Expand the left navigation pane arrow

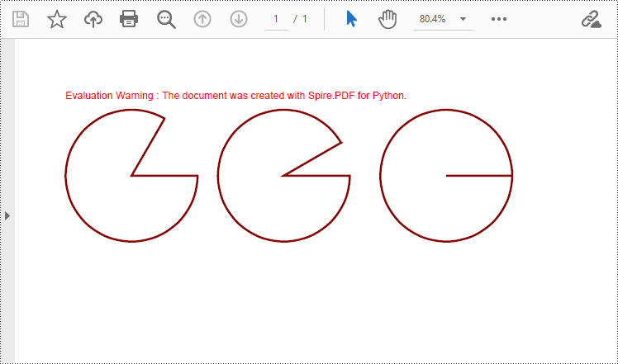(x=7, y=215)
